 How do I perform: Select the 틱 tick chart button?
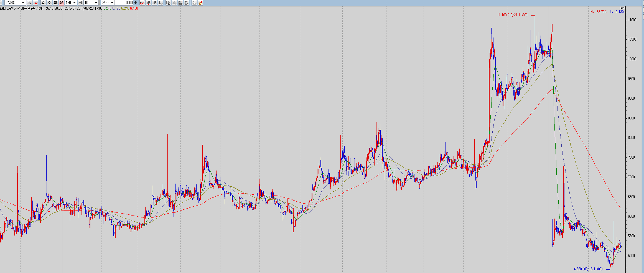[x=80, y=3]
